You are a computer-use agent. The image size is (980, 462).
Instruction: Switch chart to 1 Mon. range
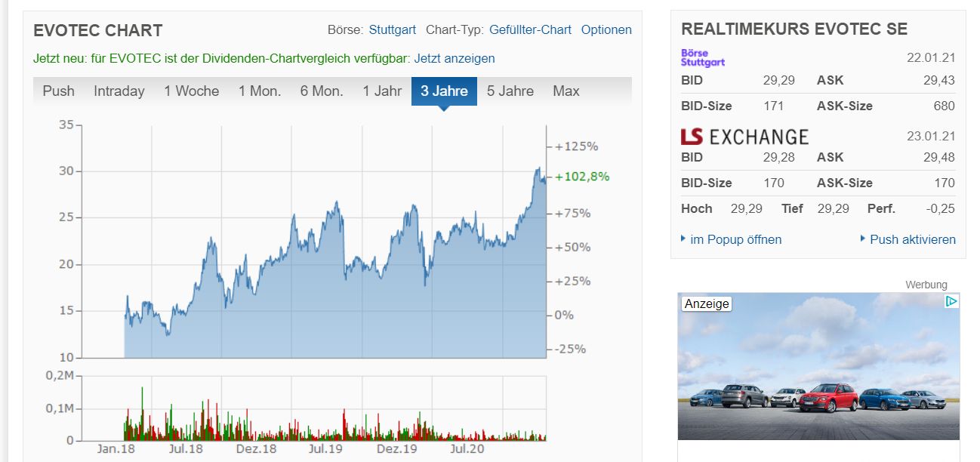(260, 91)
